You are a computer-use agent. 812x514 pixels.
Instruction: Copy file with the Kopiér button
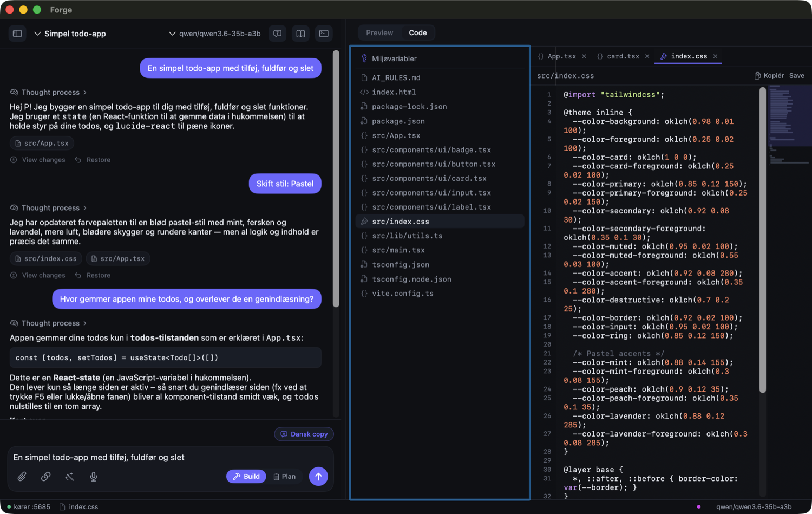pyautogui.click(x=769, y=76)
